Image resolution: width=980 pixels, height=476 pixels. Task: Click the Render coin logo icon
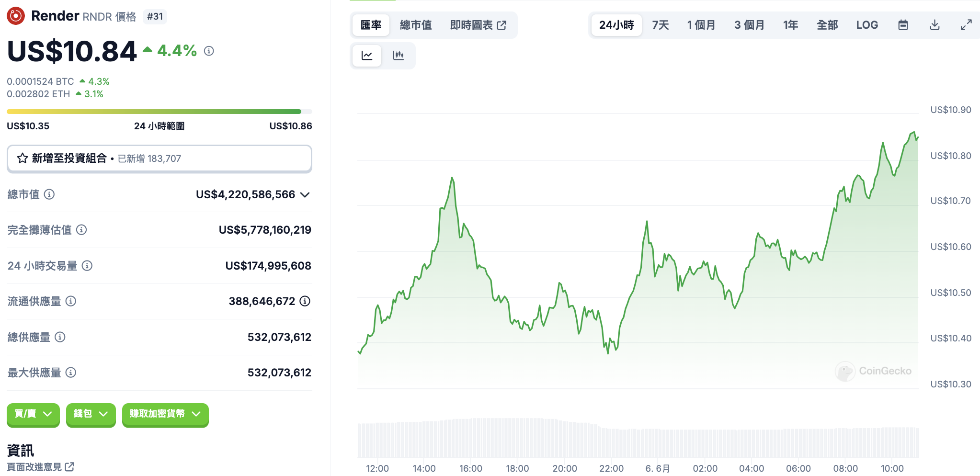point(16,16)
